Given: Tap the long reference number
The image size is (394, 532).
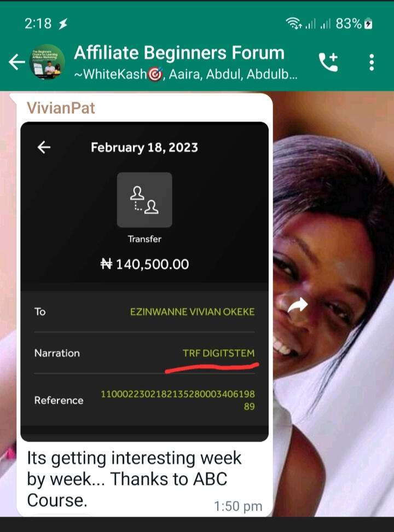Looking at the screenshot, I should point(178,400).
